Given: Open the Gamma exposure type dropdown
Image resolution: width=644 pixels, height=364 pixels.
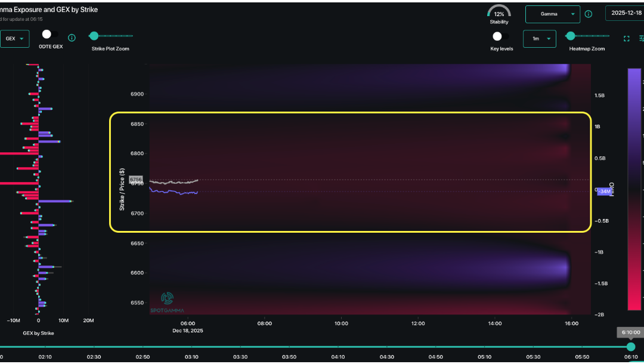Looking at the screenshot, I should click(x=552, y=14).
